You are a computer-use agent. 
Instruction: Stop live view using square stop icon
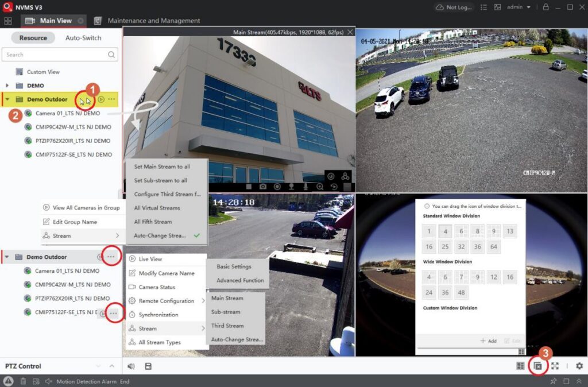249,187
